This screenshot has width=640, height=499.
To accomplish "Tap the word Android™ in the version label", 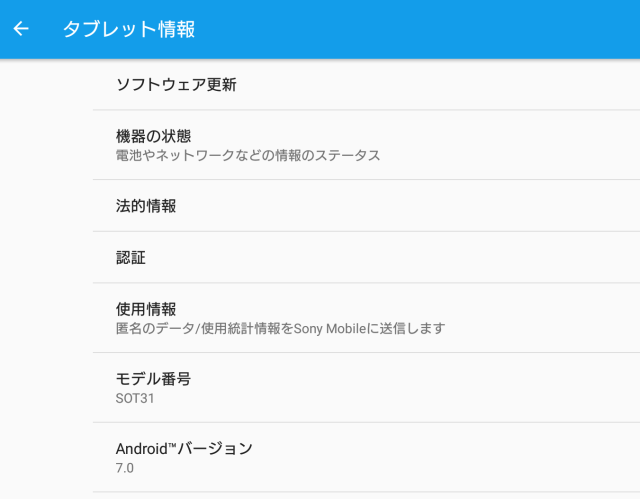I will click(x=142, y=449).
